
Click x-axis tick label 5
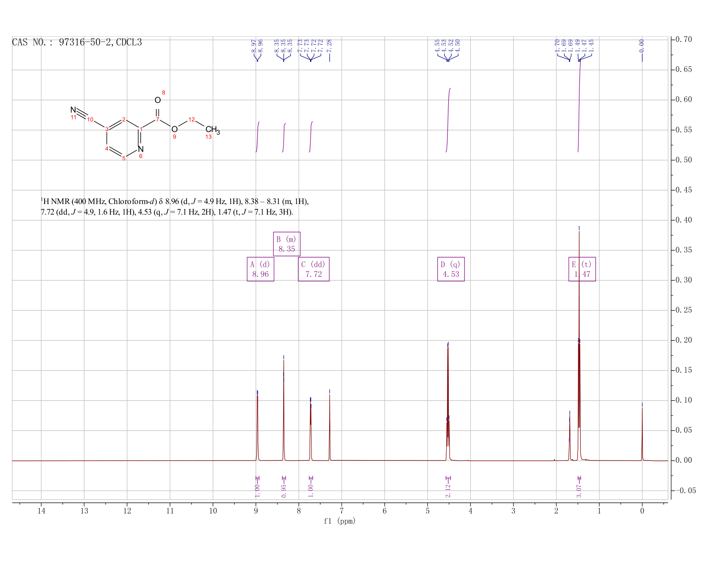427,511
